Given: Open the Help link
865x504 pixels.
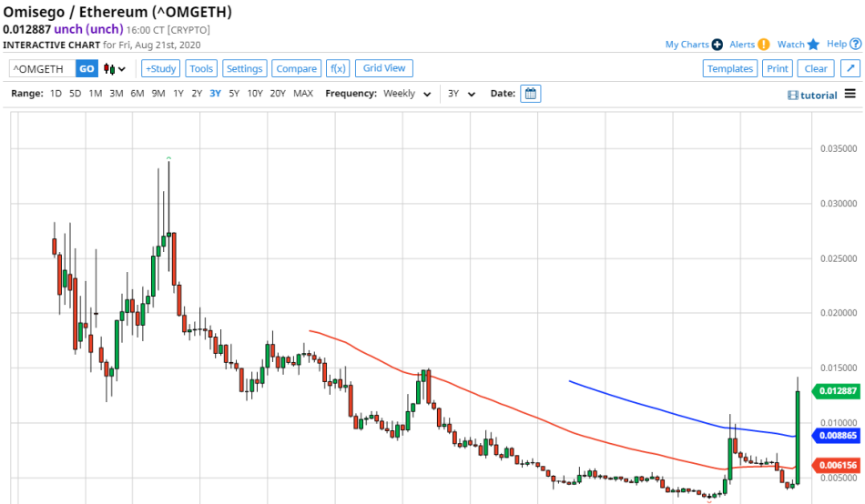Looking at the screenshot, I should (836, 44).
